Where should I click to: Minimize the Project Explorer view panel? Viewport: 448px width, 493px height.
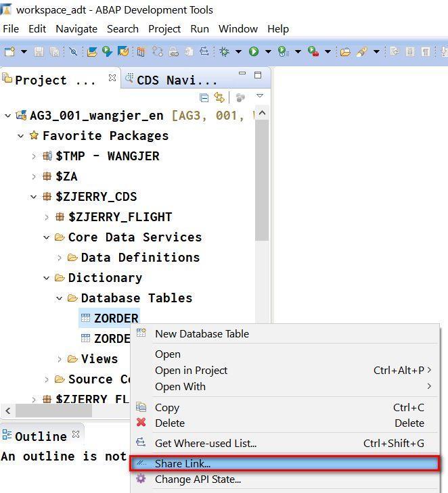coord(242,73)
